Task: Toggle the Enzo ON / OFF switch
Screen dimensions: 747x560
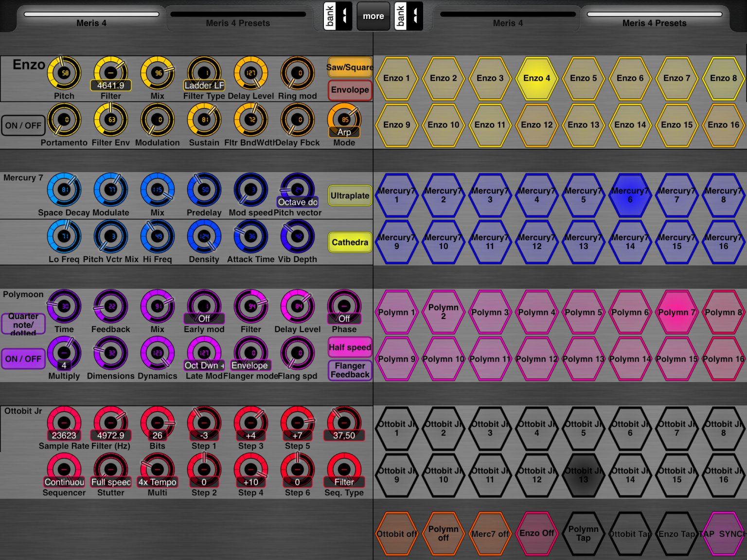Action: 23,125
